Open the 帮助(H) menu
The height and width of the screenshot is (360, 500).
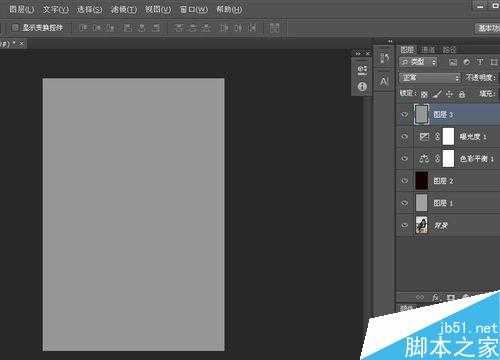pos(229,9)
